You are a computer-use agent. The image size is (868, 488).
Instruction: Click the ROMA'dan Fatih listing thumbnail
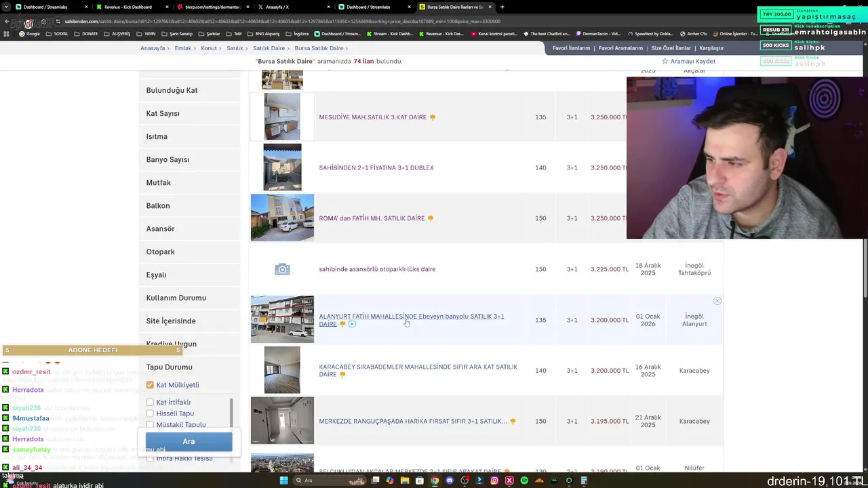(282, 218)
